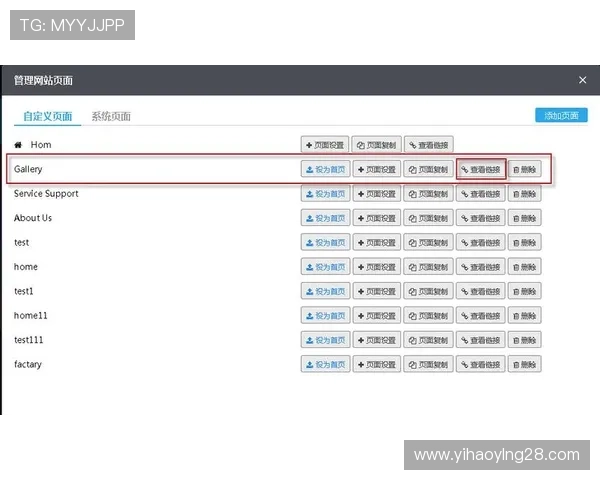The width and height of the screenshot is (600, 480).
Task: Click the home icon beside Hom
Action: [18, 145]
